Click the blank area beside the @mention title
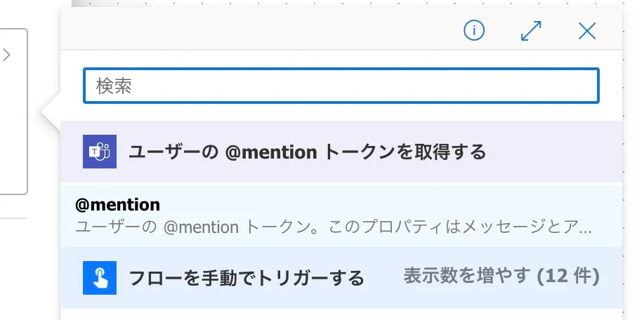The height and width of the screenshot is (320, 644). (x=386, y=205)
